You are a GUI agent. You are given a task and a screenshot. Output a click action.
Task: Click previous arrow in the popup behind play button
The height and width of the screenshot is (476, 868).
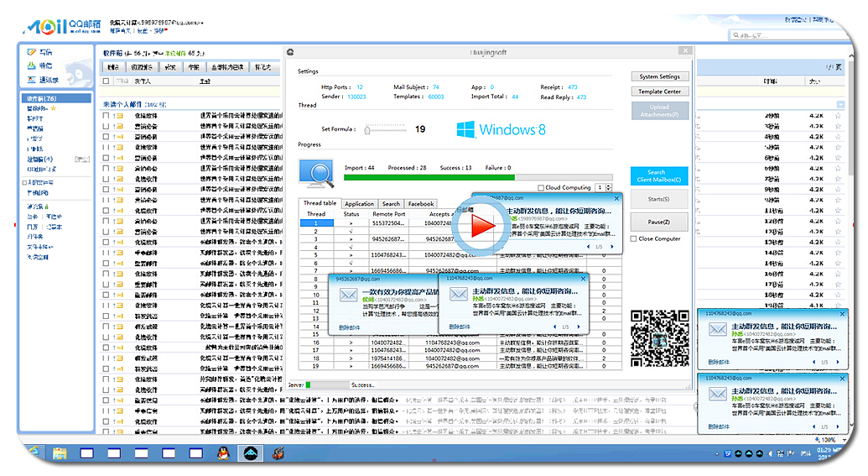pyautogui.click(x=588, y=247)
